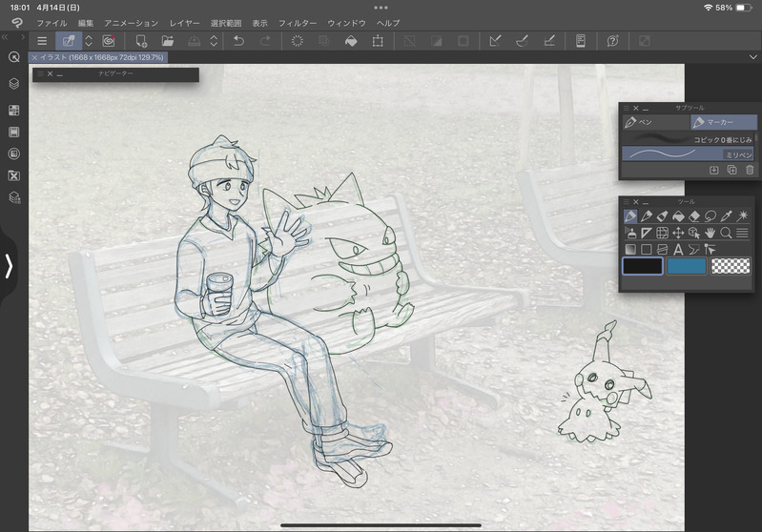762x532 pixels.
Task: Open the help question-mark icon
Action: [x=612, y=41]
